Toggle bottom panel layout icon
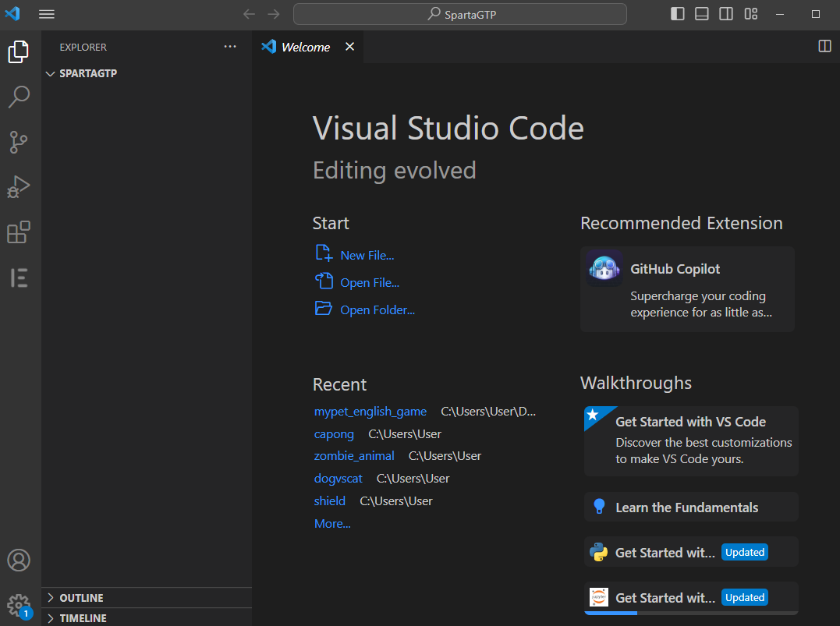Image resolution: width=840 pixels, height=626 pixels. (x=702, y=14)
